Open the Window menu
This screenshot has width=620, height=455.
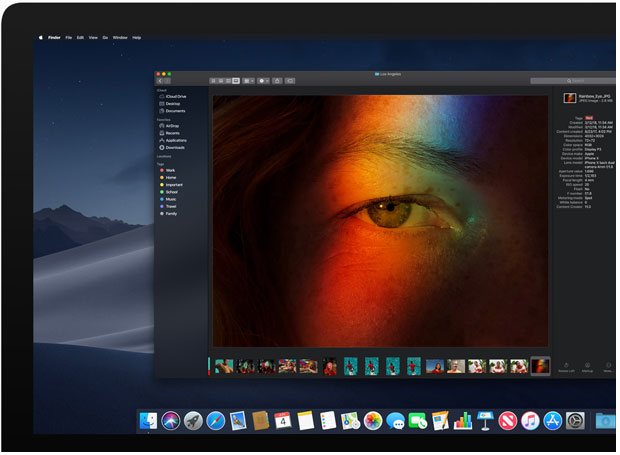[120, 38]
